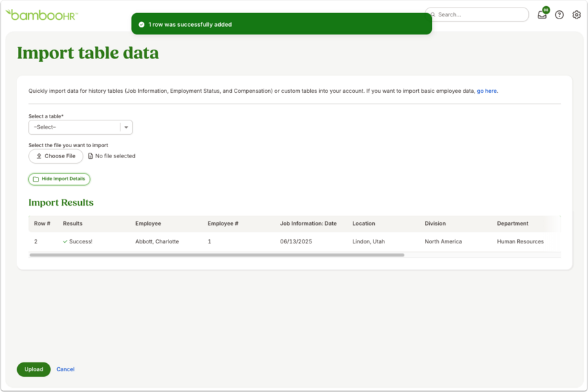
Task: Click the Cancel link
Action: 65,369
